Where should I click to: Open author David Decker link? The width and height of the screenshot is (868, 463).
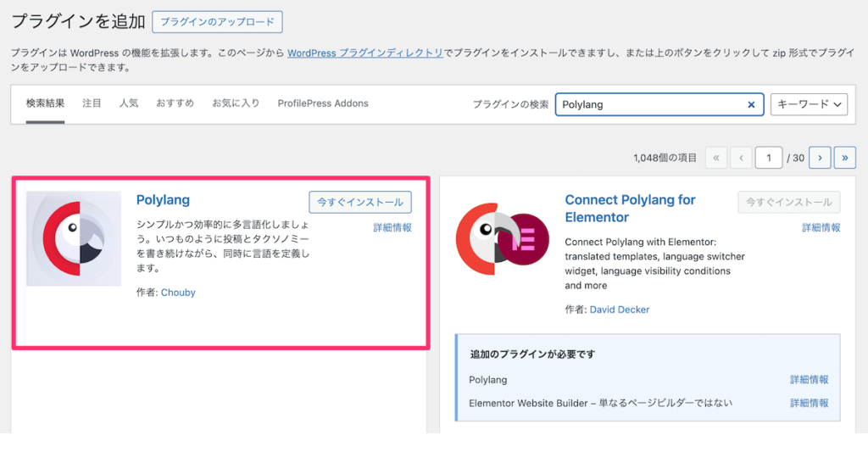point(620,310)
